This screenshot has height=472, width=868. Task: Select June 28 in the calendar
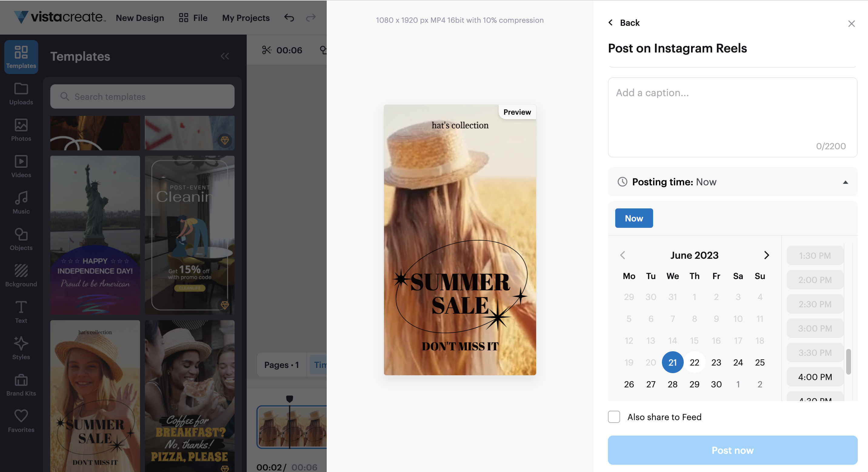(673, 384)
